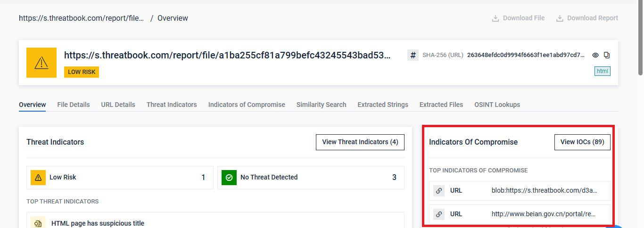Click the Low Risk warning icon
This screenshot has height=228, width=644.
[x=38, y=178]
